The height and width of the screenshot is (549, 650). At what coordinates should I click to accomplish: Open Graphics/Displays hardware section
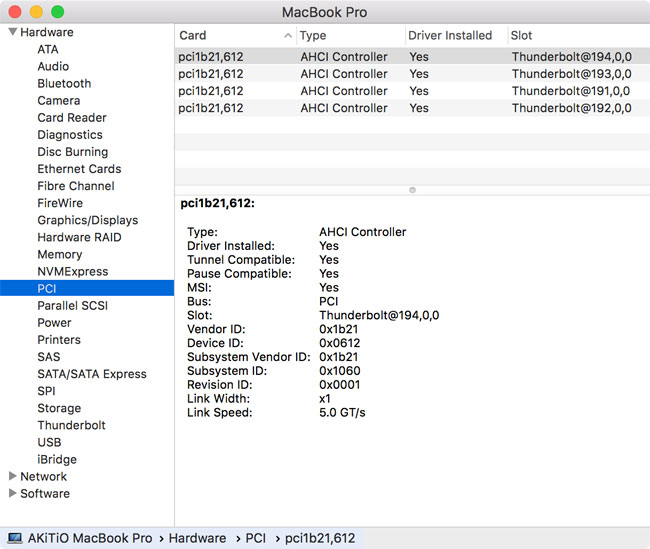point(87,220)
